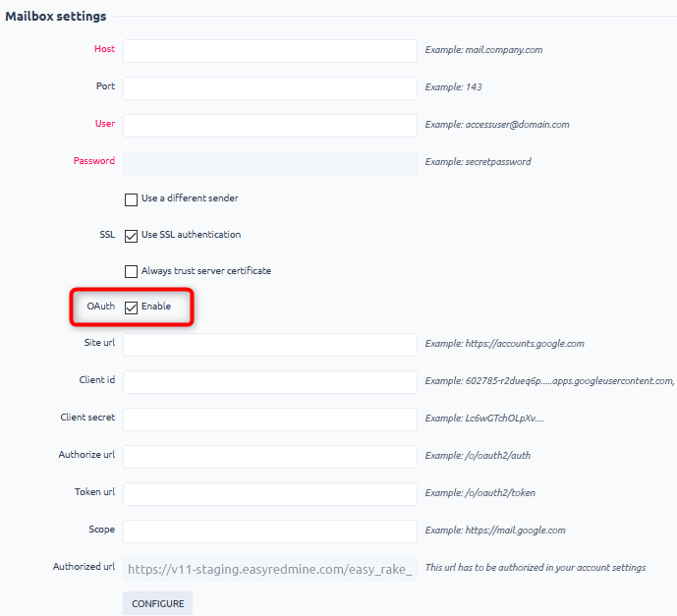
Task: Click into the User input field
Action: [x=270, y=126]
